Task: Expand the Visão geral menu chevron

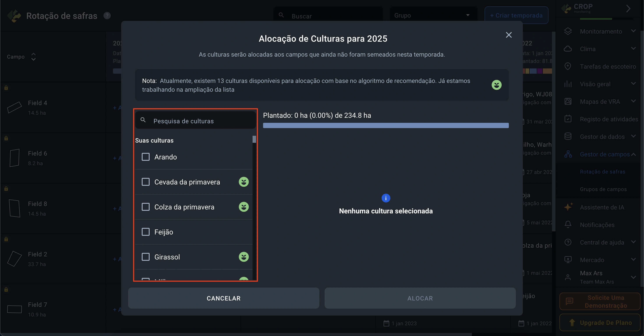Action: coord(633,84)
